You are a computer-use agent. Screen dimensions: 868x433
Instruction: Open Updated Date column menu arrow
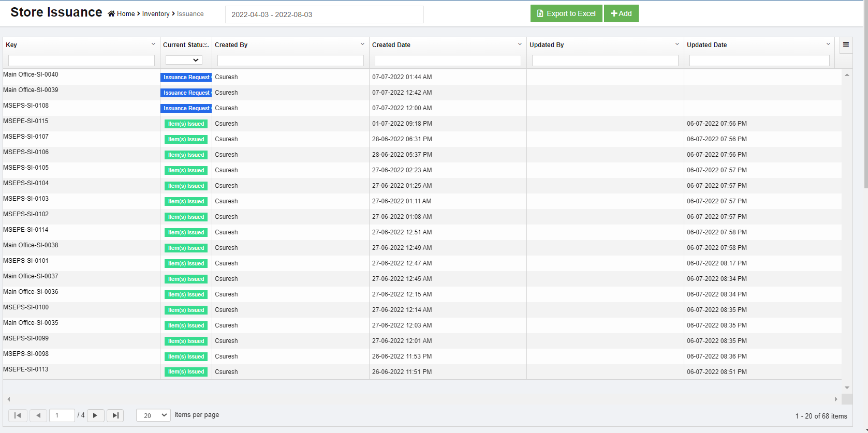828,44
